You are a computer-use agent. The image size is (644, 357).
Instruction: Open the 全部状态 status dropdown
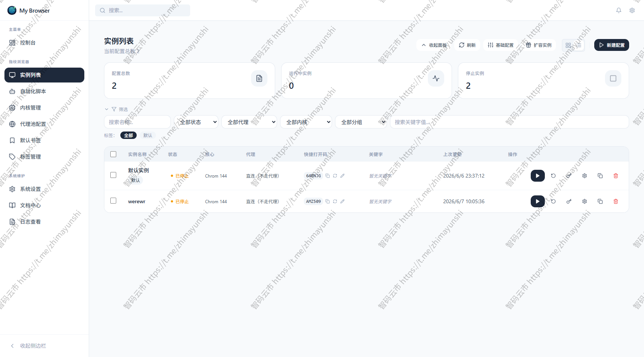coord(196,122)
